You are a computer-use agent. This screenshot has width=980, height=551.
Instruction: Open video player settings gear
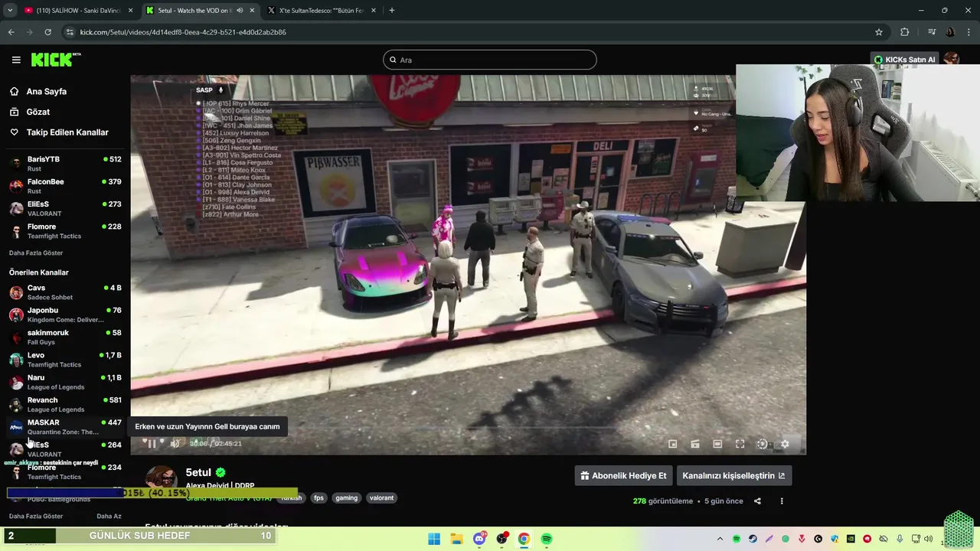(785, 444)
